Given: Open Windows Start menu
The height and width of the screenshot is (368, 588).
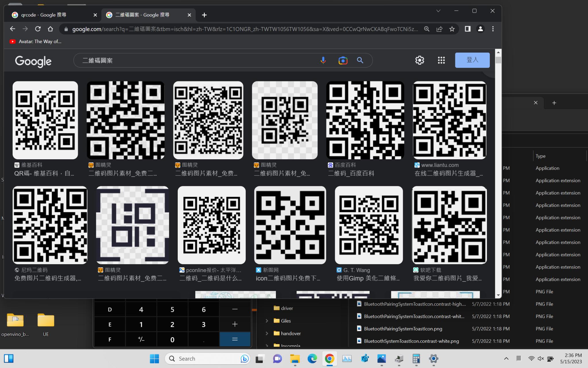Looking at the screenshot, I should [154, 359].
